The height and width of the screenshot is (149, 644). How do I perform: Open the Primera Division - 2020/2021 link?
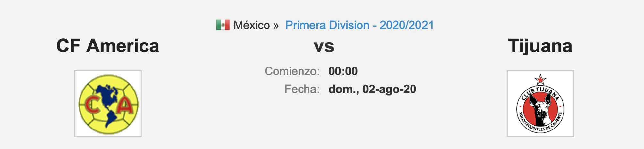tap(360, 25)
